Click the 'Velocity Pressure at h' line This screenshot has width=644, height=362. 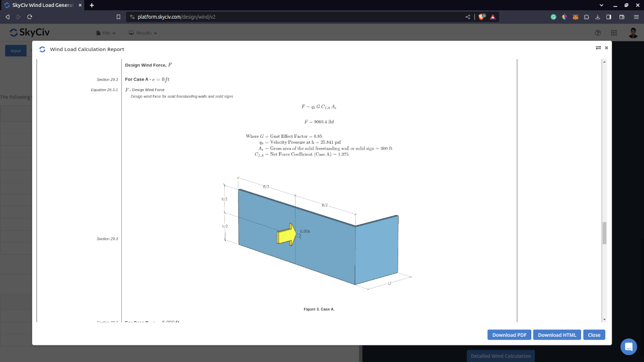tap(299, 142)
